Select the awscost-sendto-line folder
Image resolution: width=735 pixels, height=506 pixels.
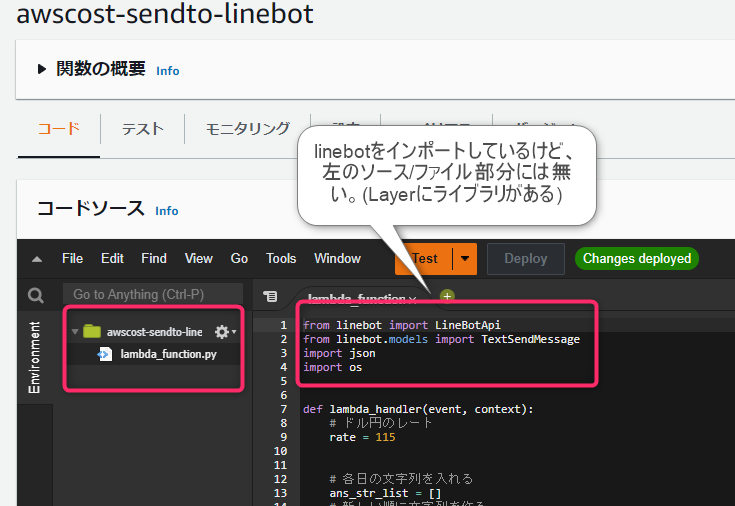(154, 332)
